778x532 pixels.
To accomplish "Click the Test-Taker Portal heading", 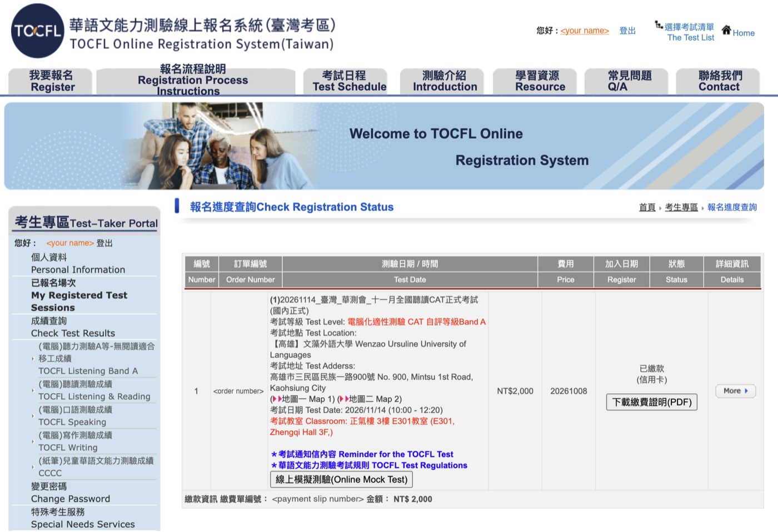I will [86, 223].
